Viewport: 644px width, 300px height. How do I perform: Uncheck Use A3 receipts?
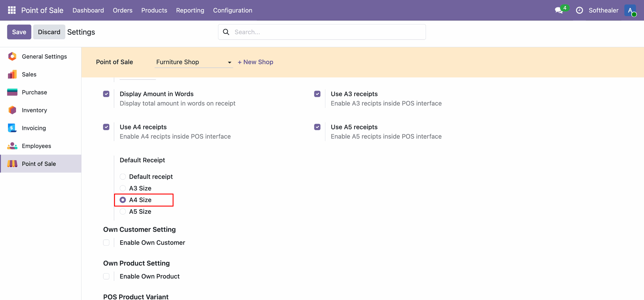(x=317, y=94)
